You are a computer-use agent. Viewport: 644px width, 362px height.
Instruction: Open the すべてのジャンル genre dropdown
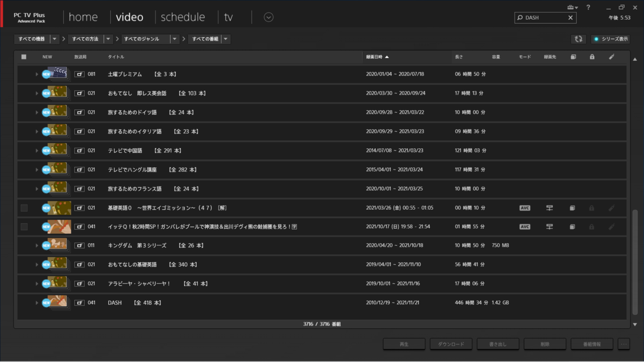pos(174,39)
